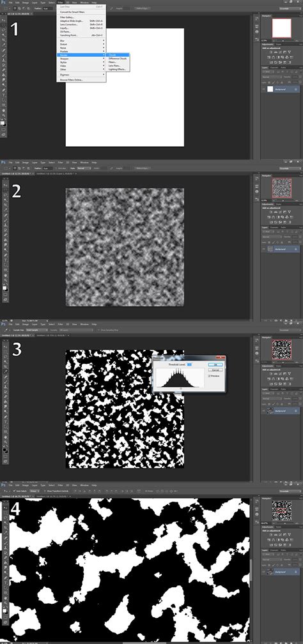Select Eraser tool in the second screenshot's toolbar
The height and width of the screenshot is (644, 303).
[x=5, y=235]
